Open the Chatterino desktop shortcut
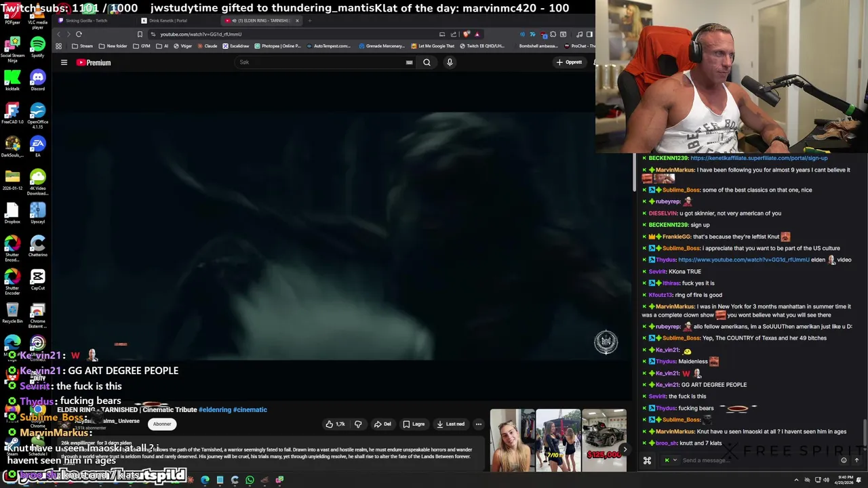 (37, 246)
